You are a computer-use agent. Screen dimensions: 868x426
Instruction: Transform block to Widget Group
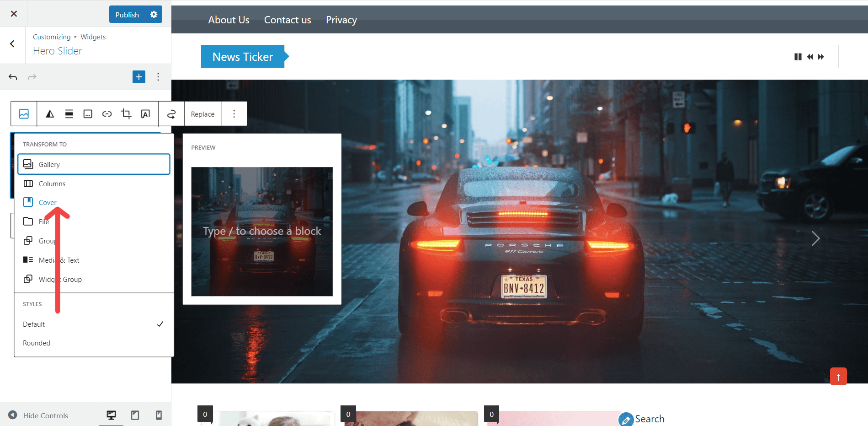tap(94, 279)
